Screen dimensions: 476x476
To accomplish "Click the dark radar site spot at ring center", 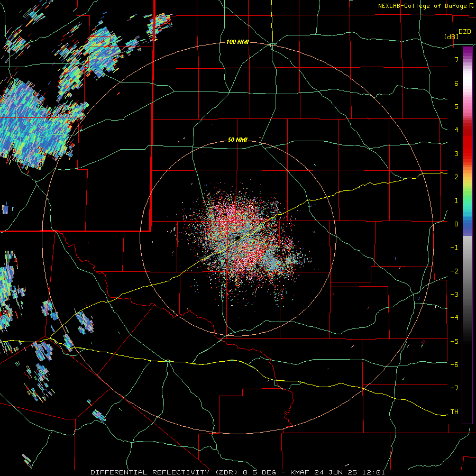I will click(237, 237).
